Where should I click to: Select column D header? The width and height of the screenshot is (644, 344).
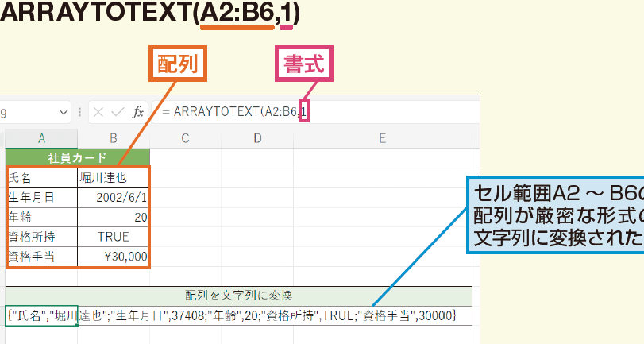pos(257,139)
